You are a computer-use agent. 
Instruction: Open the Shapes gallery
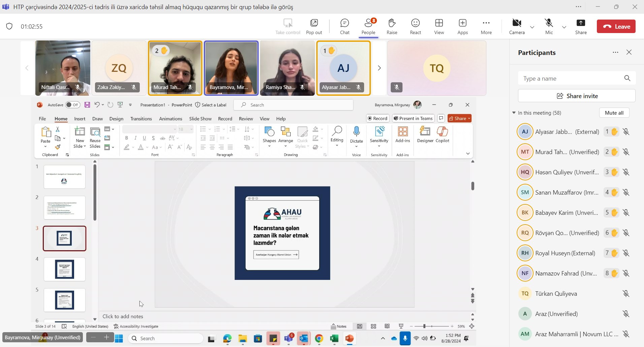[269, 137]
